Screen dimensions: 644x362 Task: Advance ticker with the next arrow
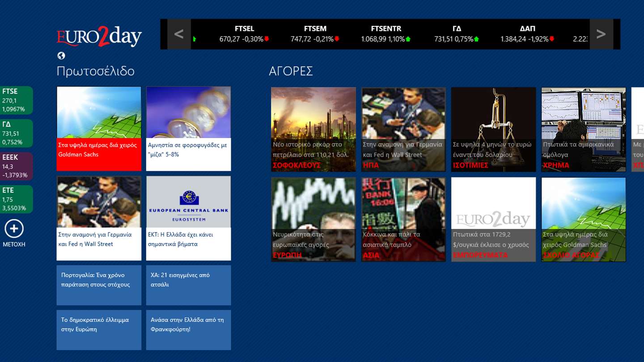[601, 34]
